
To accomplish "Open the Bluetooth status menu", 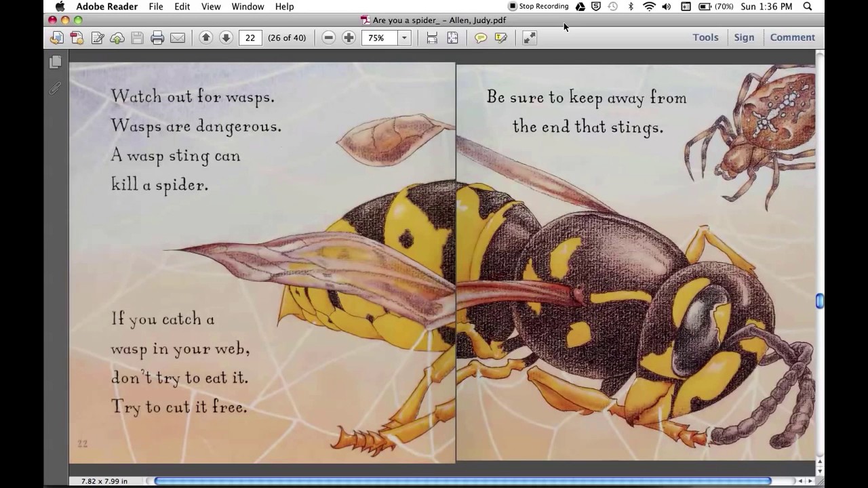I will pyautogui.click(x=631, y=6).
